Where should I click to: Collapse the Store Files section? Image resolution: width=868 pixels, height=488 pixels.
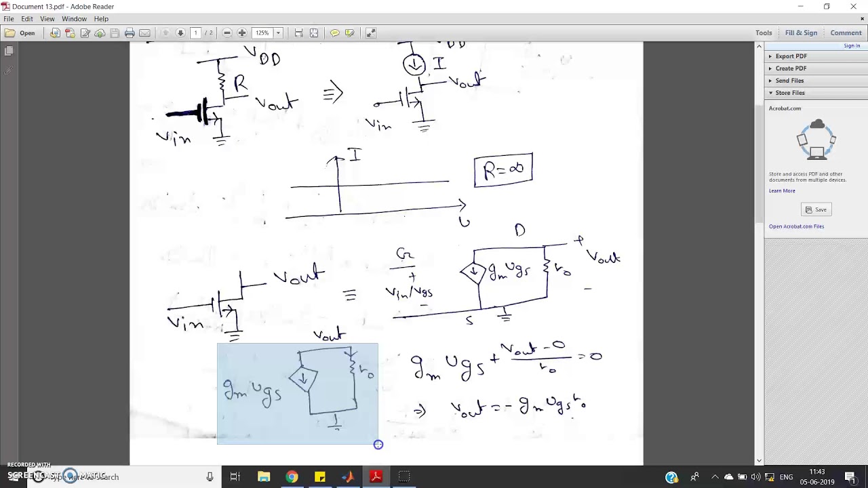(816, 93)
